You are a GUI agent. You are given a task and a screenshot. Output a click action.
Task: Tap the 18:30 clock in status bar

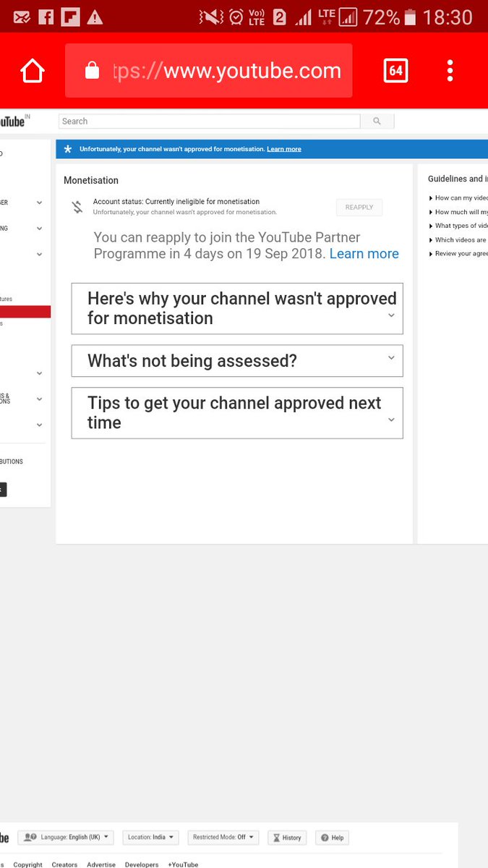[x=448, y=17]
